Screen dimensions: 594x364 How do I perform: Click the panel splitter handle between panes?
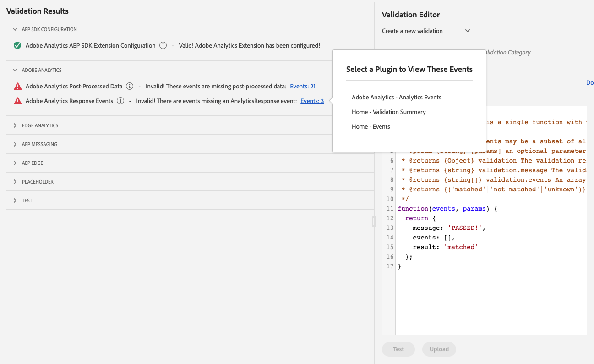[374, 222]
